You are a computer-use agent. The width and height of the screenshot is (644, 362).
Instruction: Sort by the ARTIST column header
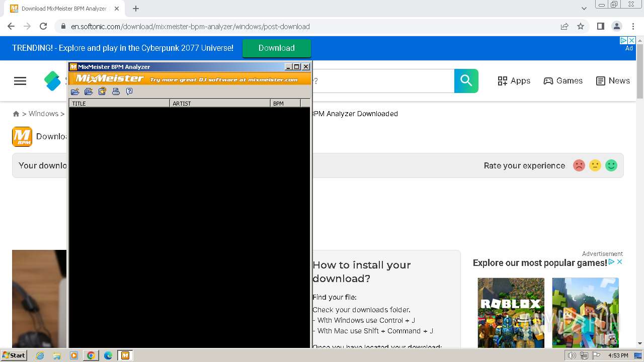[x=220, y=103]
